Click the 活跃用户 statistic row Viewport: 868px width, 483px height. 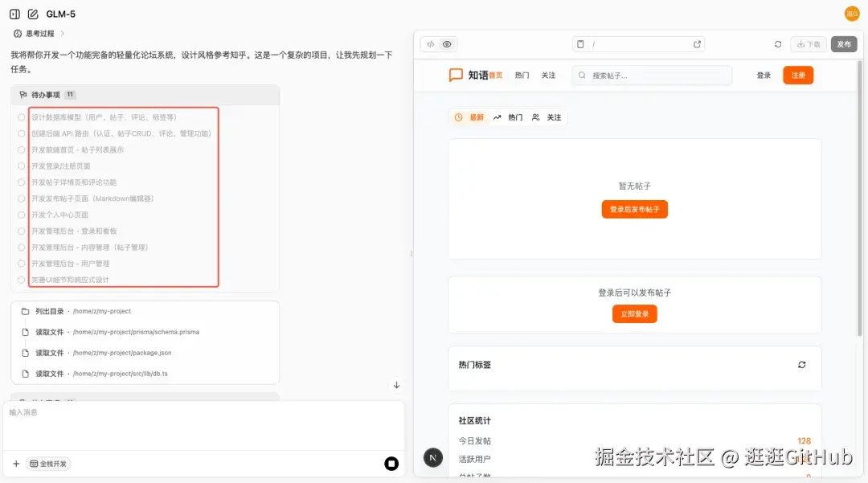634,459
